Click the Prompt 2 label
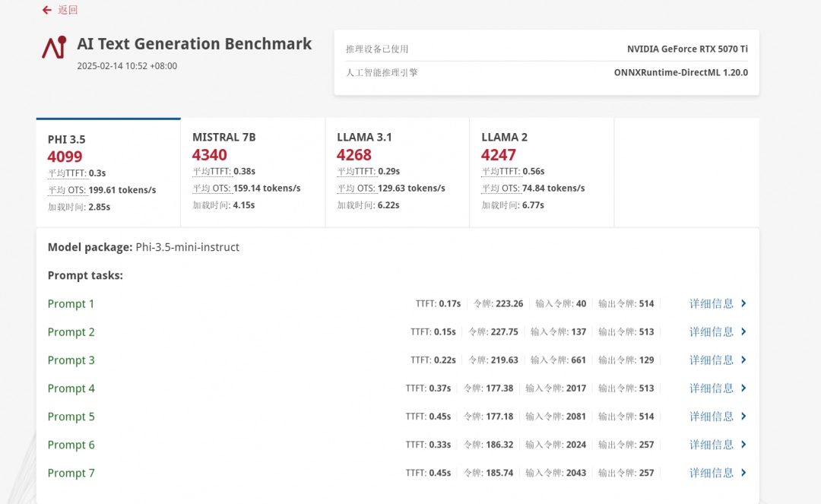Screen dimensions: 821x504 [x=71, y=332]
